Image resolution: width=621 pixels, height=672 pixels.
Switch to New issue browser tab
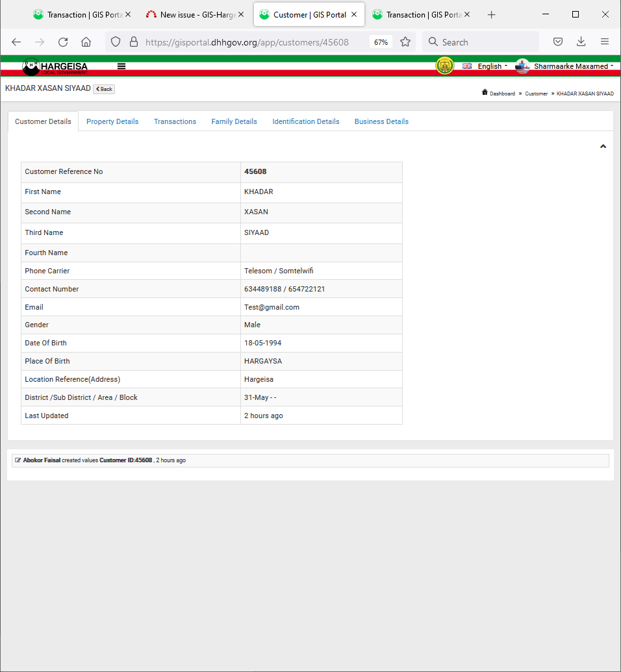click(x=191, y=14)
